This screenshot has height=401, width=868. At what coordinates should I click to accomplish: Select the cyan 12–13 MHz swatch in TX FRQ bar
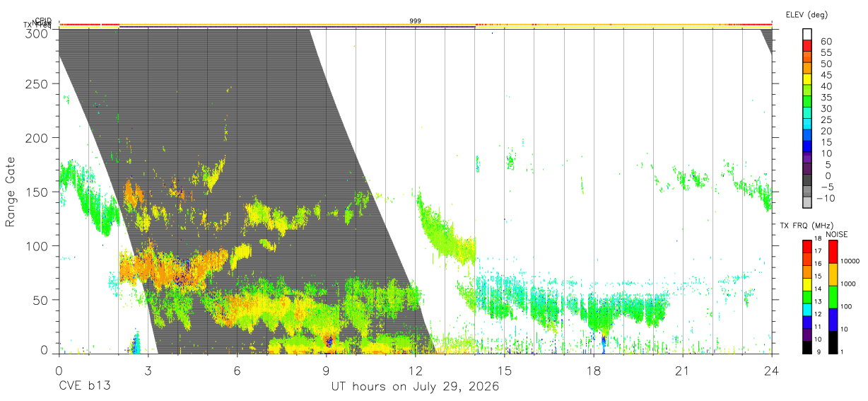coord(807,308)
